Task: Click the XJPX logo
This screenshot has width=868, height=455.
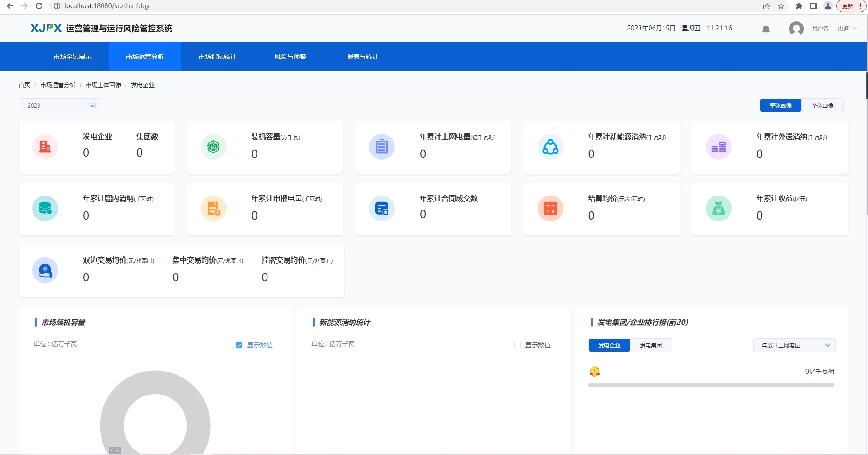Action: click(46, 28)
